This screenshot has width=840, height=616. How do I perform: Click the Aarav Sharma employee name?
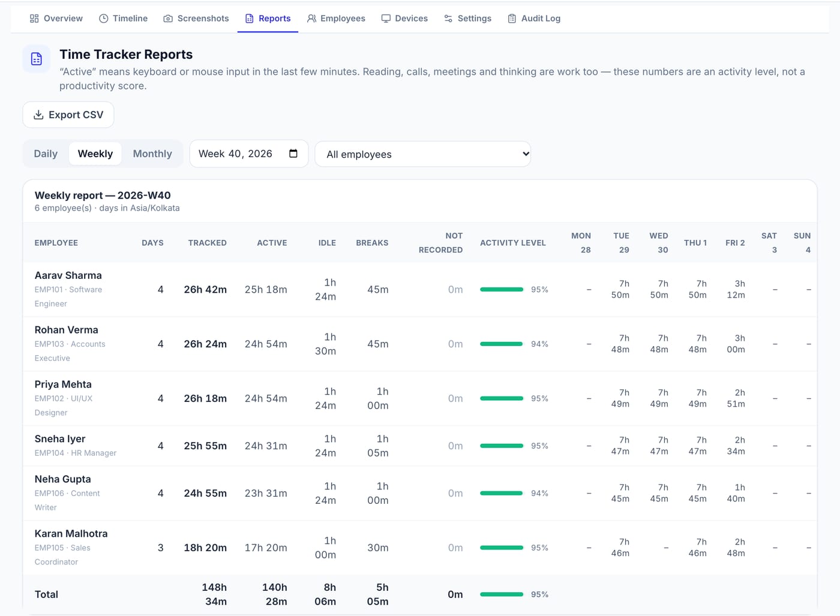(68, 275)
